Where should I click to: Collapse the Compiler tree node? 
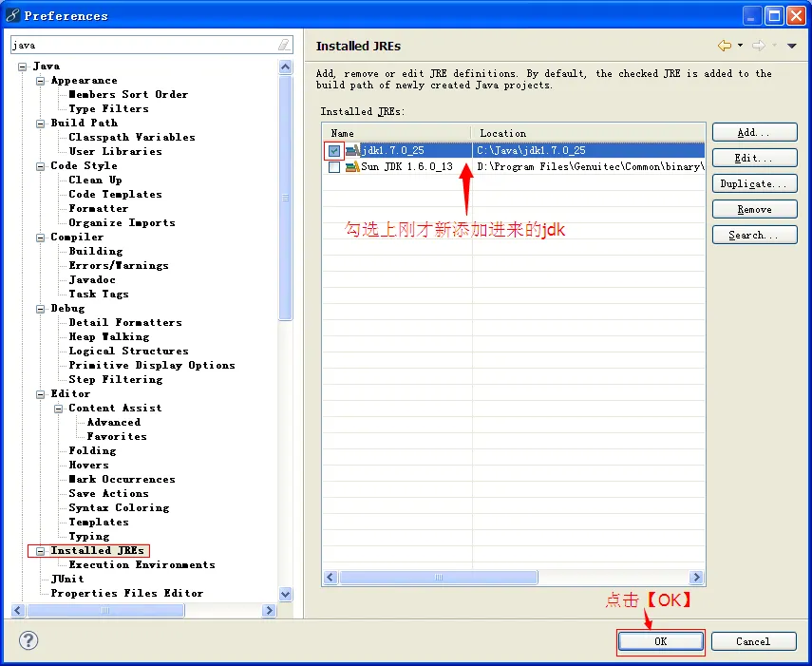(41, 238)
